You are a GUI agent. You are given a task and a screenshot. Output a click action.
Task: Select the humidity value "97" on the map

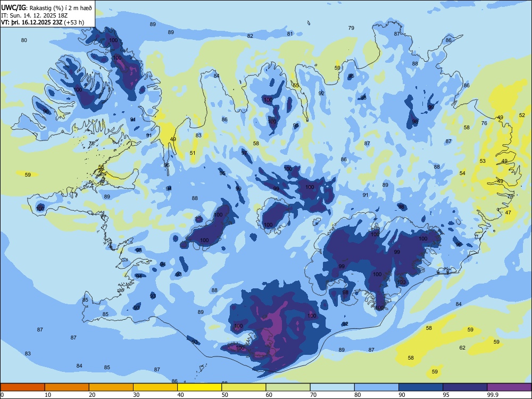point(244,153)
